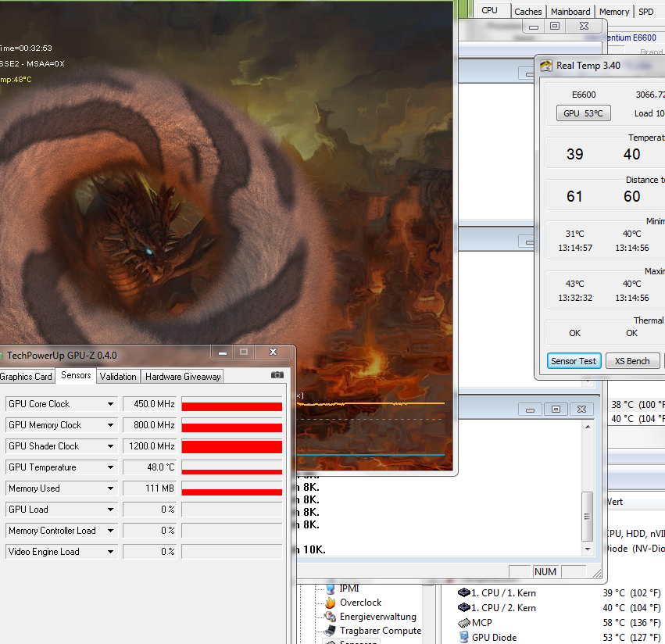Open the GPU-Z Validation tab
The height and width of the screenshot is (644, 665).
tap(118, 377)
